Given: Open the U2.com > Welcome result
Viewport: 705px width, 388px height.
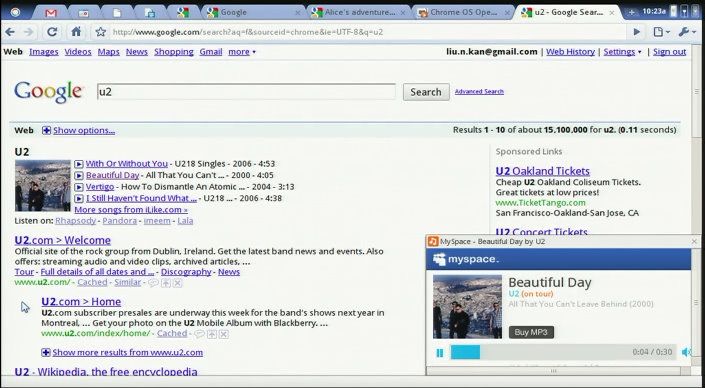Looking at the screenshot, I should [62, 240].
